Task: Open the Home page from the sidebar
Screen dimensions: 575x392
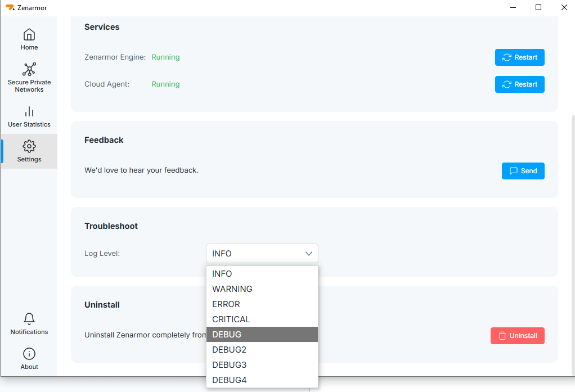Action: pyautogui.click(x=29, y=39)
